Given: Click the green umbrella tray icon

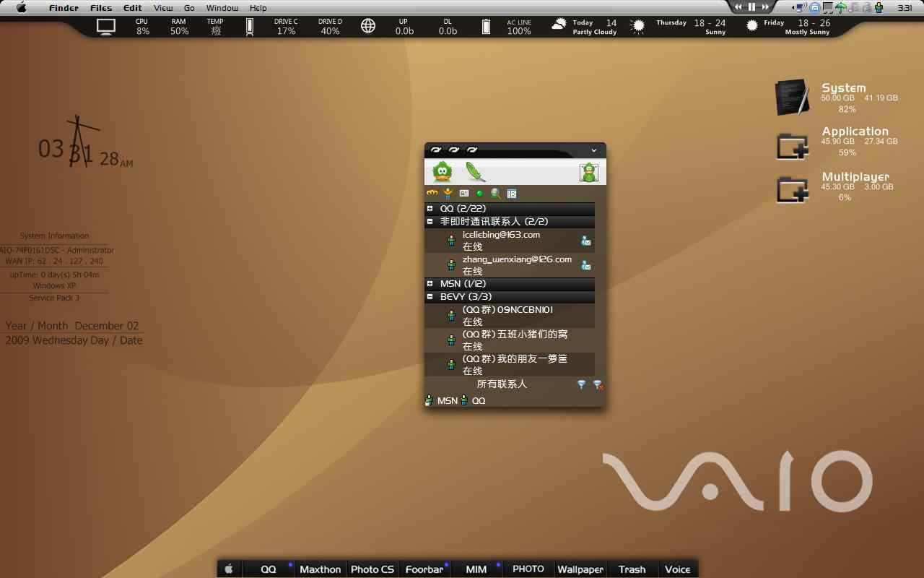Looking at the screenshot, I should tap(840, 8).
